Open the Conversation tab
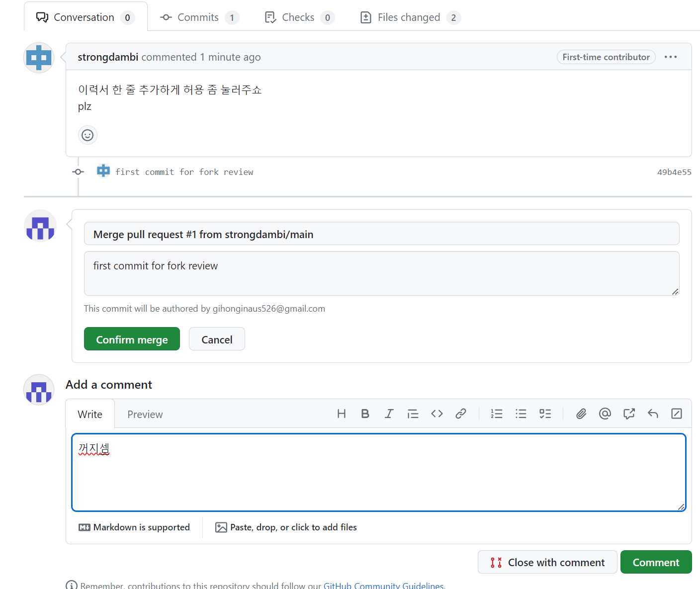Screen dimensions: 700x589 coord(86,17)
